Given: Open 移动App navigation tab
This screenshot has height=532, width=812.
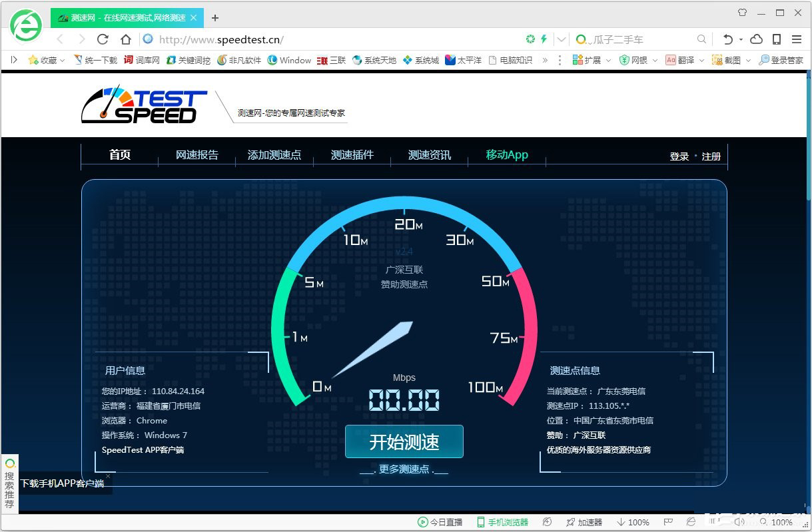Looking at the screenshot, I should (507, 155).
